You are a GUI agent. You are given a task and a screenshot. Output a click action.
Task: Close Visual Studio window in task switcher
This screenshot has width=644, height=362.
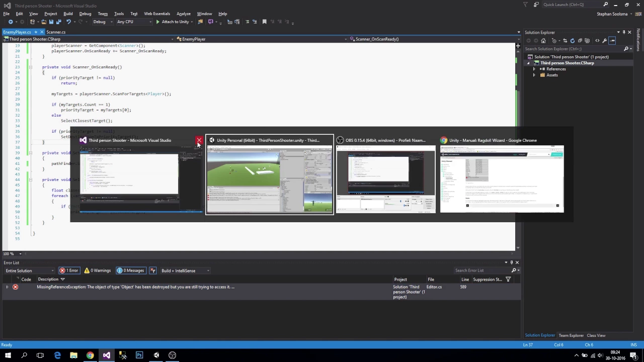(199, 140)
